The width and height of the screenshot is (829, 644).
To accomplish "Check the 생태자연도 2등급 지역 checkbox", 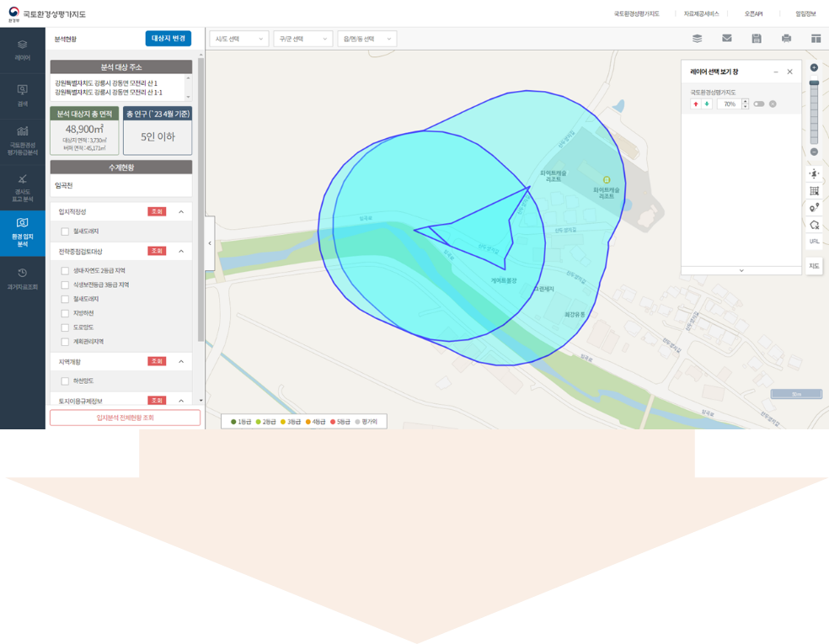I will click(x=65, y=271).
